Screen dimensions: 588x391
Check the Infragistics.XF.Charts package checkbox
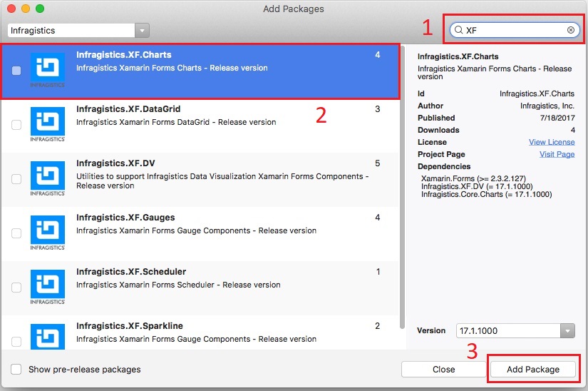coord(16,71)
